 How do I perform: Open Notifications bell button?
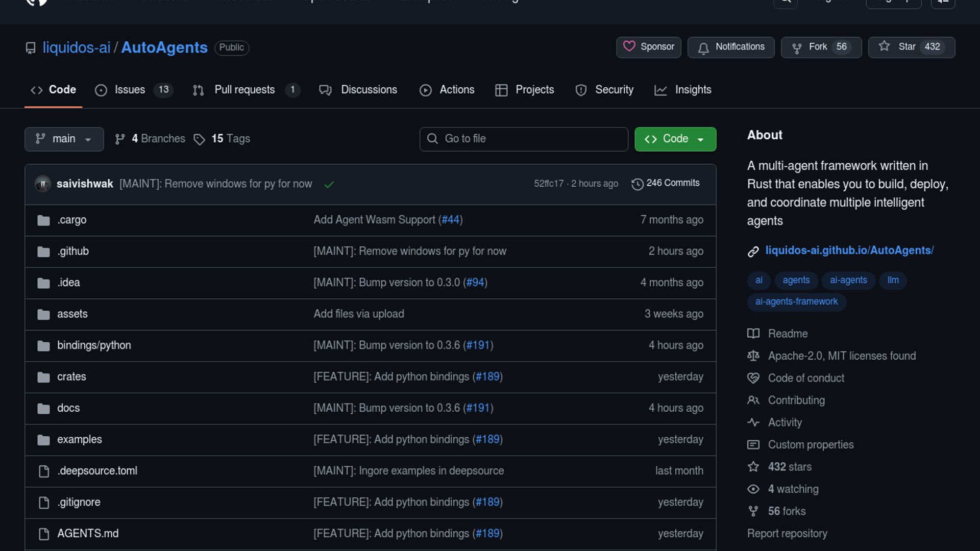pos(730,47)
